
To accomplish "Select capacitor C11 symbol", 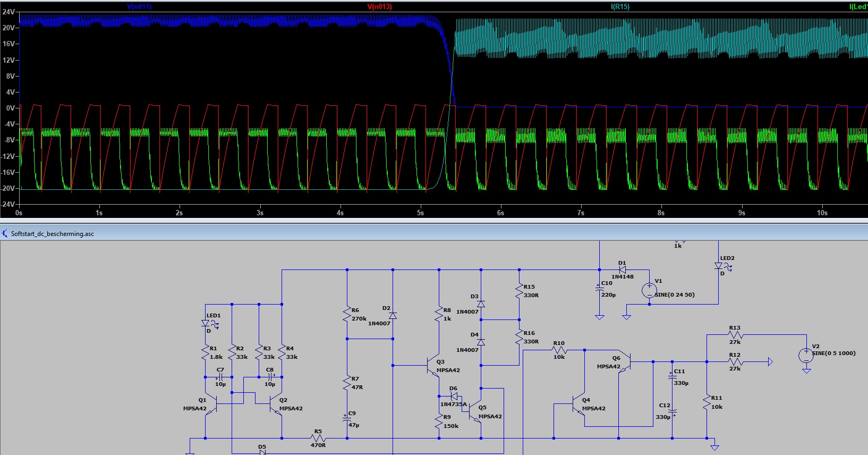I will coord(672,376).
